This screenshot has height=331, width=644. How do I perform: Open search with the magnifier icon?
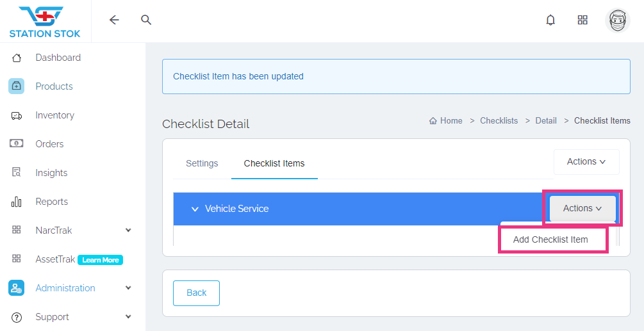tap(146, 20)
